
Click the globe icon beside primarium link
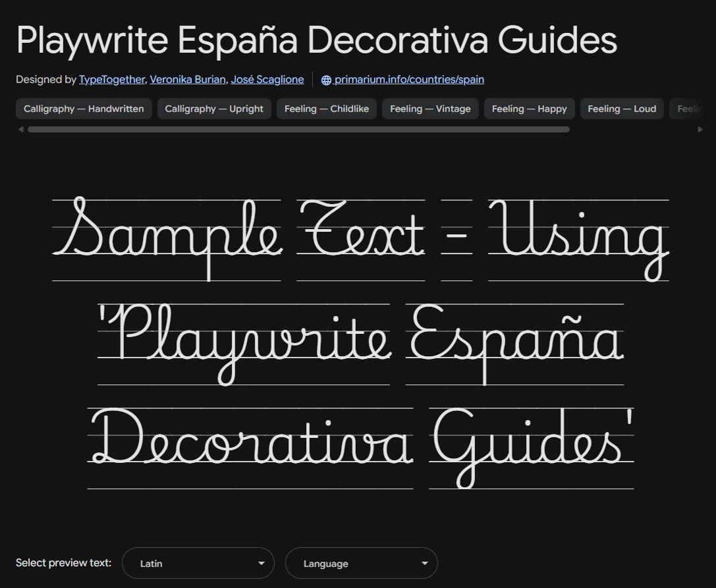pyautogui.click(x=326, y=80)
